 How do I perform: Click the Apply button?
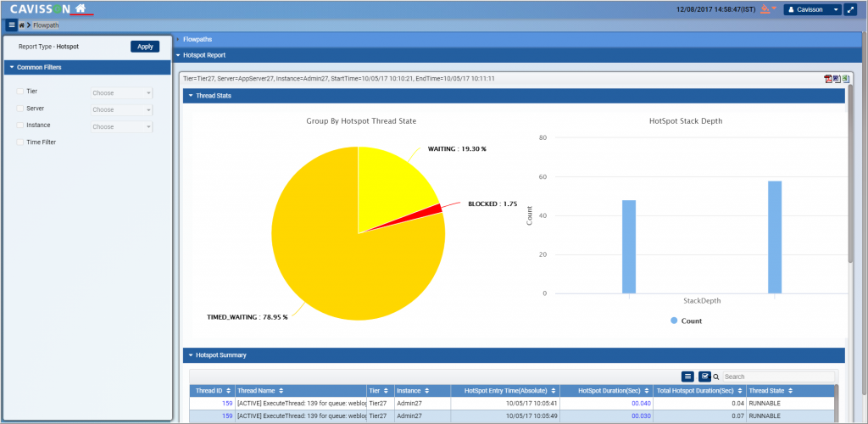click(144, 47)
